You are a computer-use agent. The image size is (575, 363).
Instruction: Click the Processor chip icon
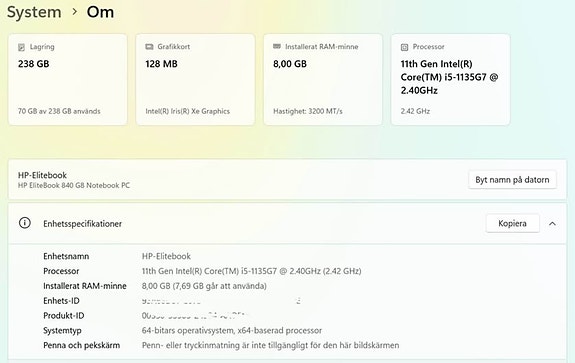point(404,47)
